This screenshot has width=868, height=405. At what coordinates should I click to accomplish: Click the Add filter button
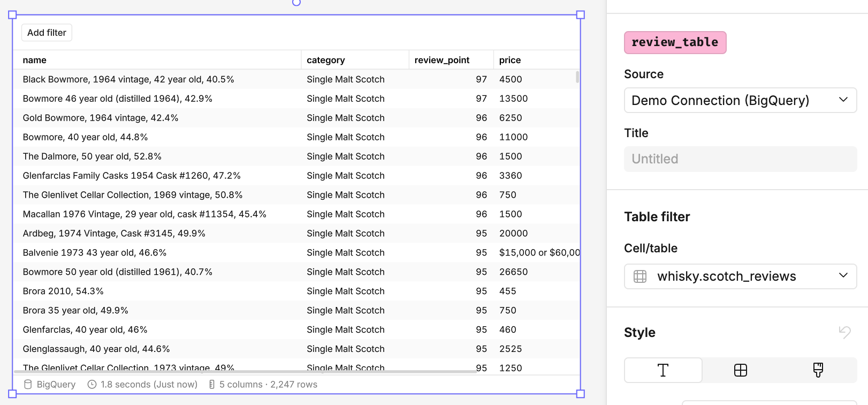click(x=47, y=33)
